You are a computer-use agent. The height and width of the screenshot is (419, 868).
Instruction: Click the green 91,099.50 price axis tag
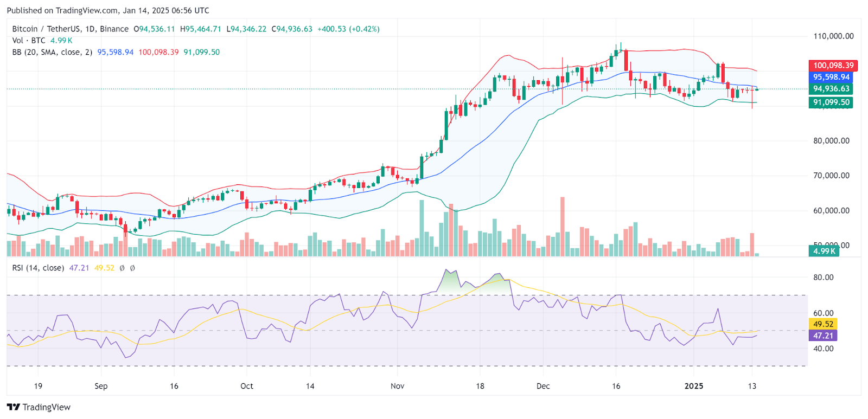[x=831, y=102]
